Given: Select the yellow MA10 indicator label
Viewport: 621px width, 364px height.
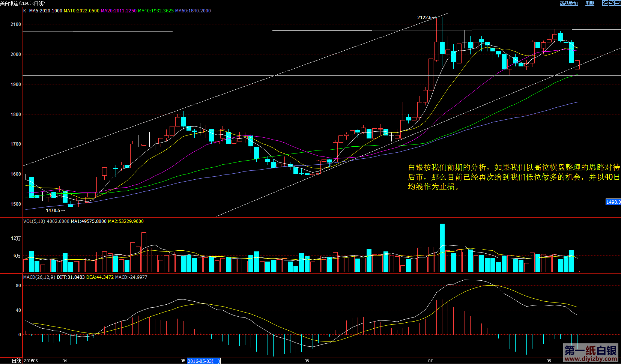Looking at the screenshot, I should pos(81,11).
